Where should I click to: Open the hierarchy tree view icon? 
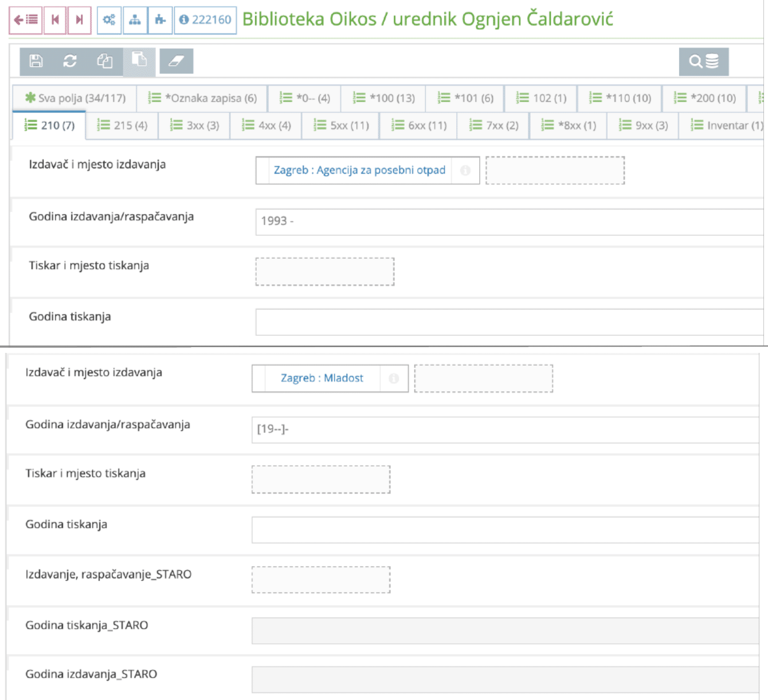point(134,18)
